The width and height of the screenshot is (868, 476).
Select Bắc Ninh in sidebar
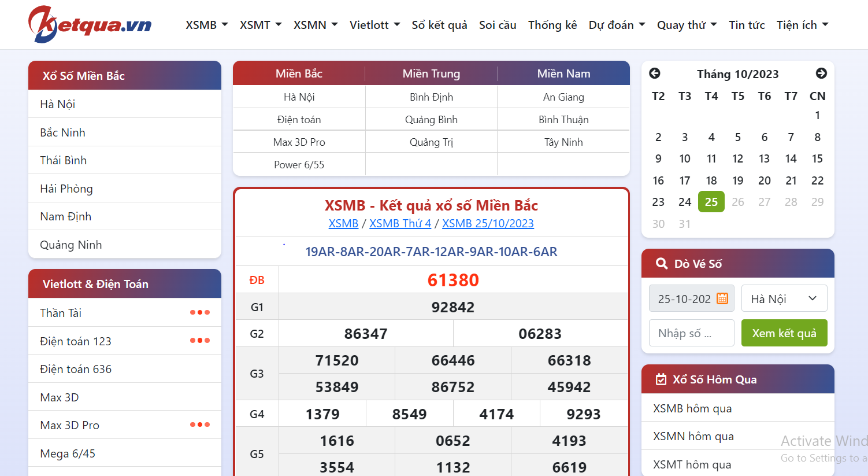[125, 132]
